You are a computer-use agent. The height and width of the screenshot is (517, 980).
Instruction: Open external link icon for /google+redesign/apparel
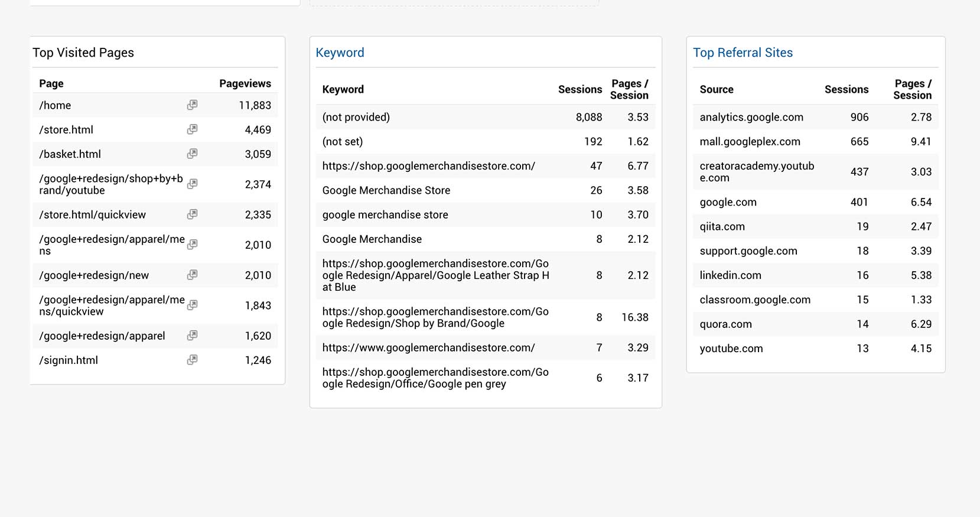click(192, 336)
